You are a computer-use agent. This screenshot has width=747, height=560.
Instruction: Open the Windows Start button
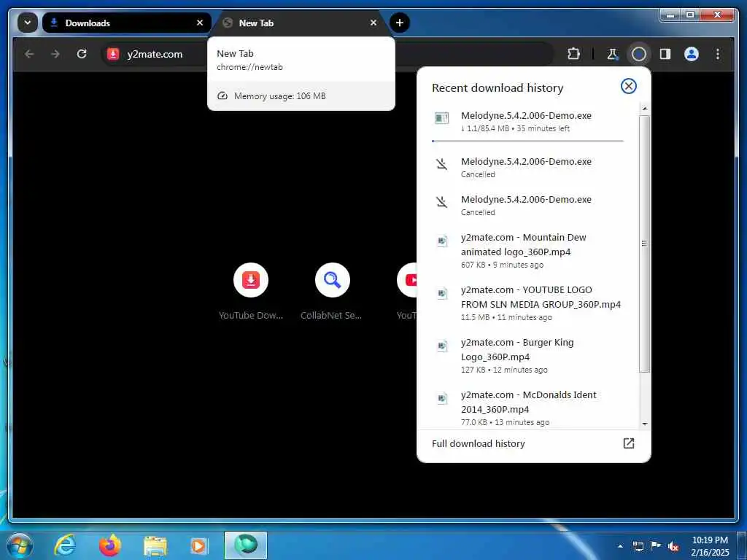click(20, 545)
